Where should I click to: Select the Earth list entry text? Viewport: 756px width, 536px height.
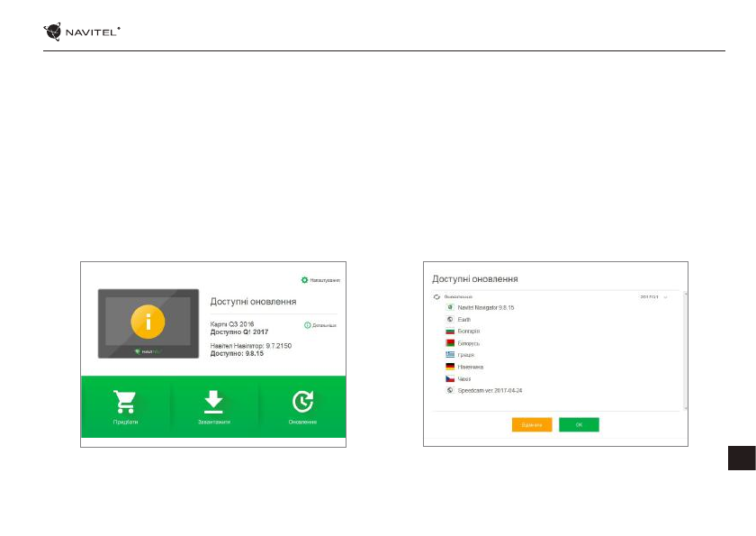point(463,320)
